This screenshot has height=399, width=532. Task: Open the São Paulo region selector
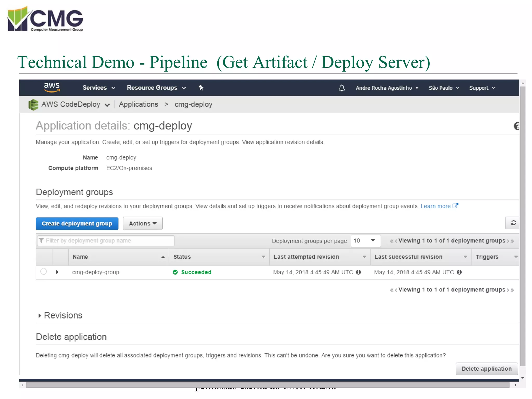point(444,88)
